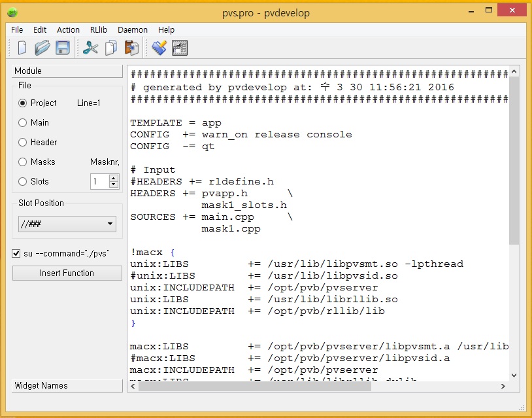This screenshot has width=532, height=418.
Task: Copy selection with the copy pages icon
Action: click(110, 47)
